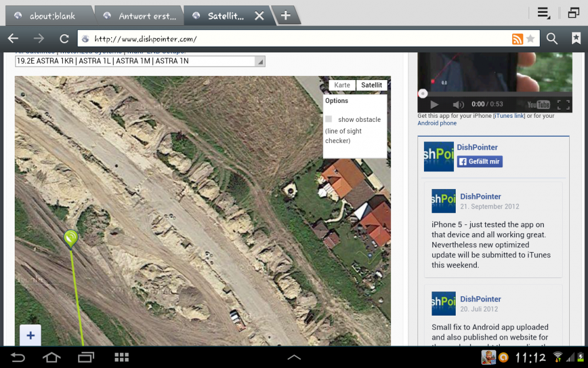Tap the RSS feed icon in address bar

coord(517,39)
